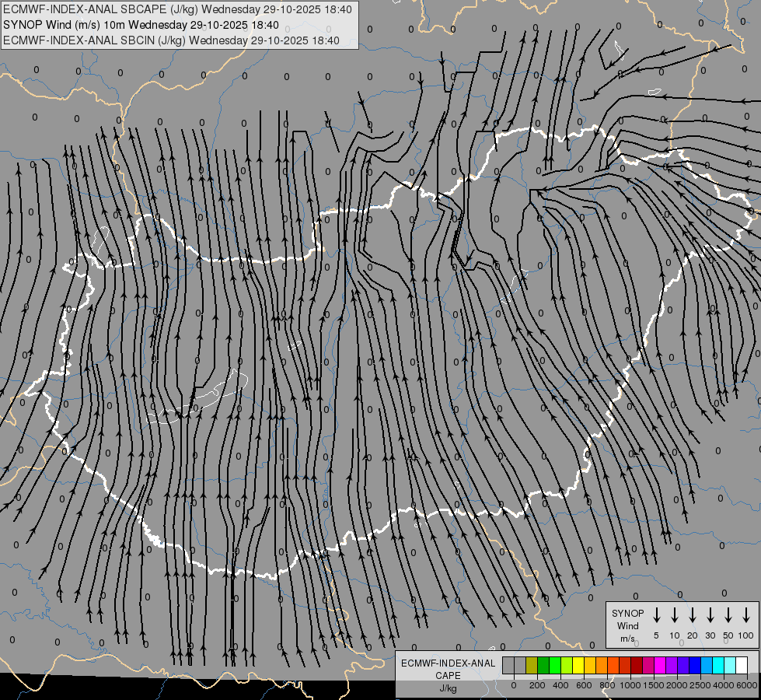This screenshot has height=700, width=761.
Task: Click the '100' wind speed legend number
Action: 746,635
